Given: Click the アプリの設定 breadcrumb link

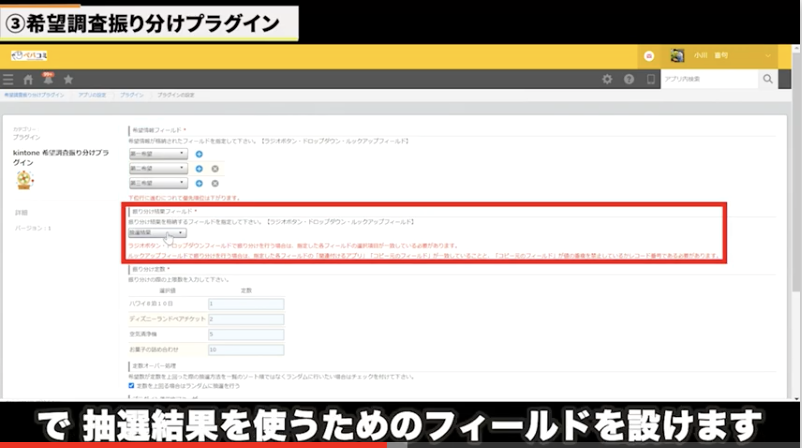Looking at the screenshot, I should click(x=92, y=95).
